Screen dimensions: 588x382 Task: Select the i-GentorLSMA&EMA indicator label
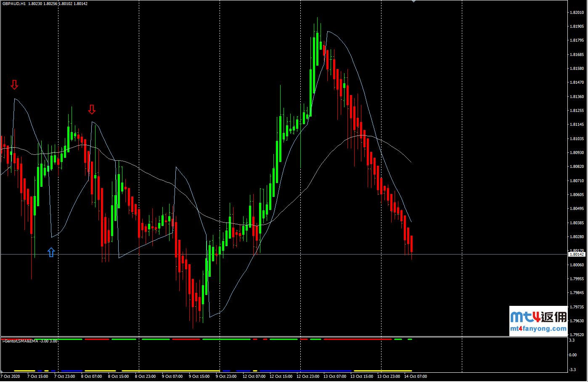[20, 341]
